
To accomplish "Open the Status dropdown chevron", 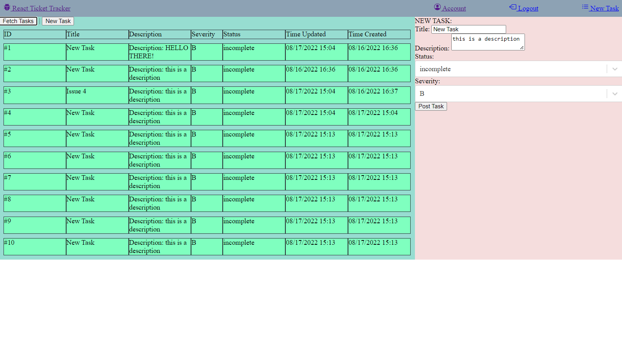I will tap(615, 69).
